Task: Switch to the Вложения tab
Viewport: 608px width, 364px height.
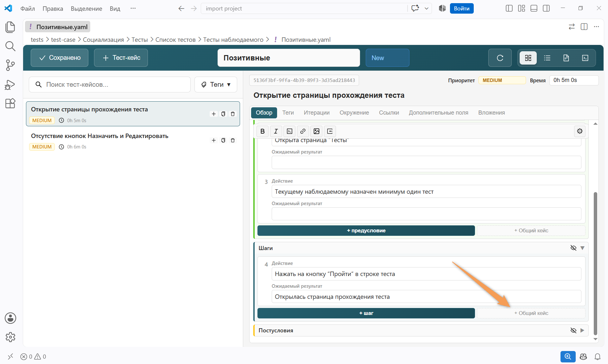Action: 491,113
